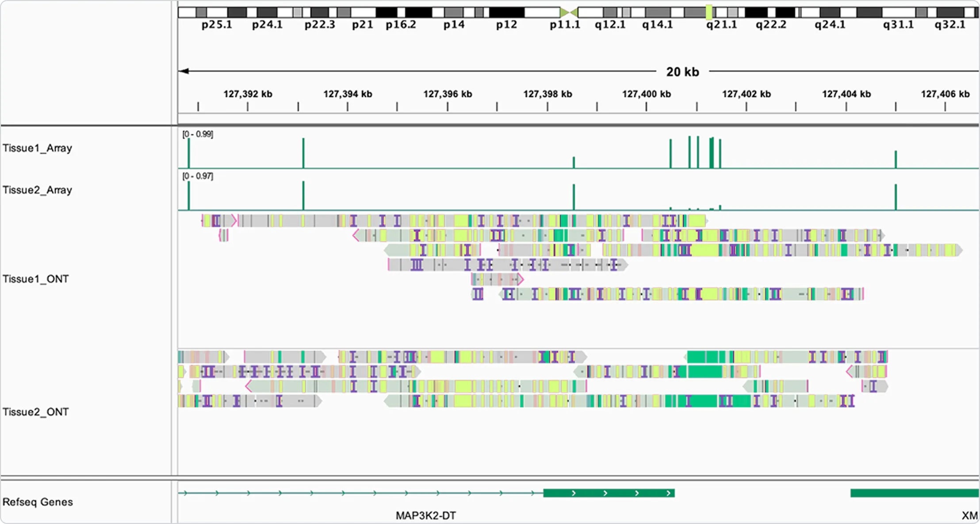Click the p16.2 cytoband label
Image resolution: width=980 pixels, height=524 pixels.
(401, 25)
